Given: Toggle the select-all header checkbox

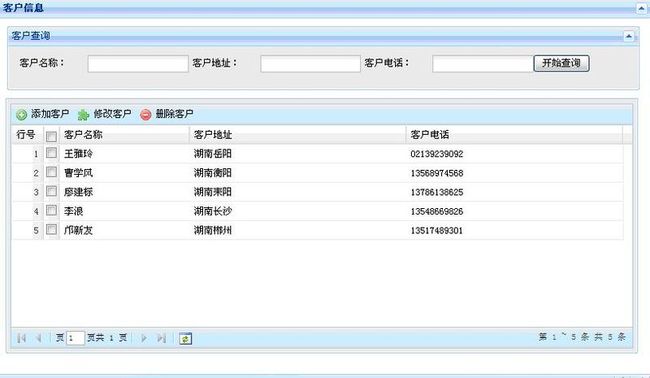Looking at the screenshot, I should [51, 136].
